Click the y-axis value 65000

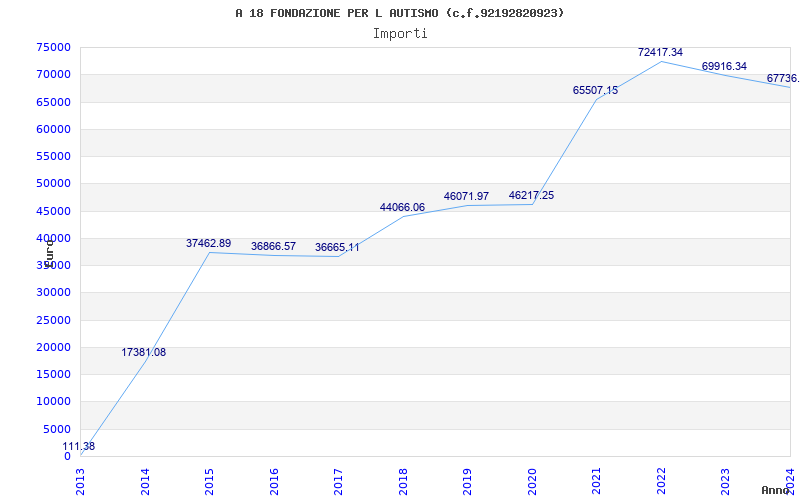[x=54, y=102]
